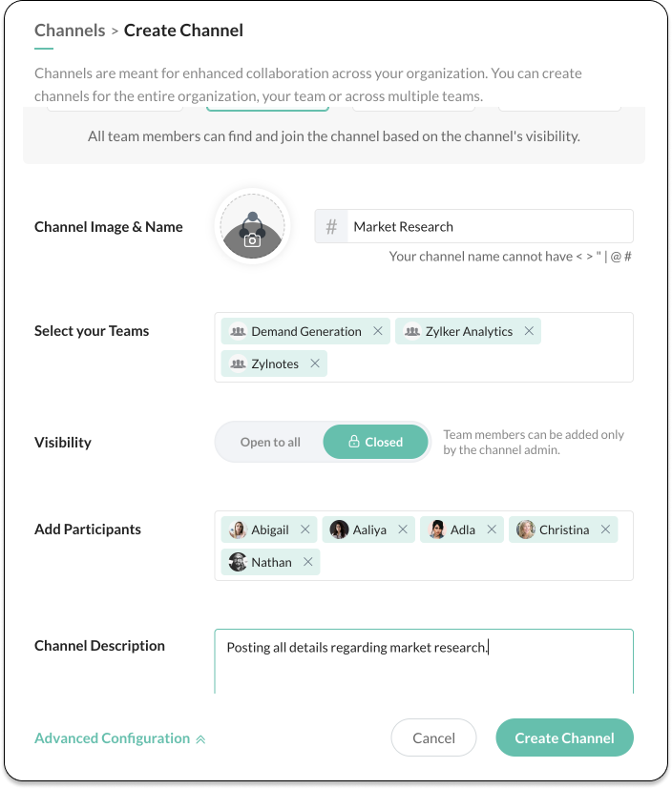Remove Aaliya from participants

tap(403, 529)
